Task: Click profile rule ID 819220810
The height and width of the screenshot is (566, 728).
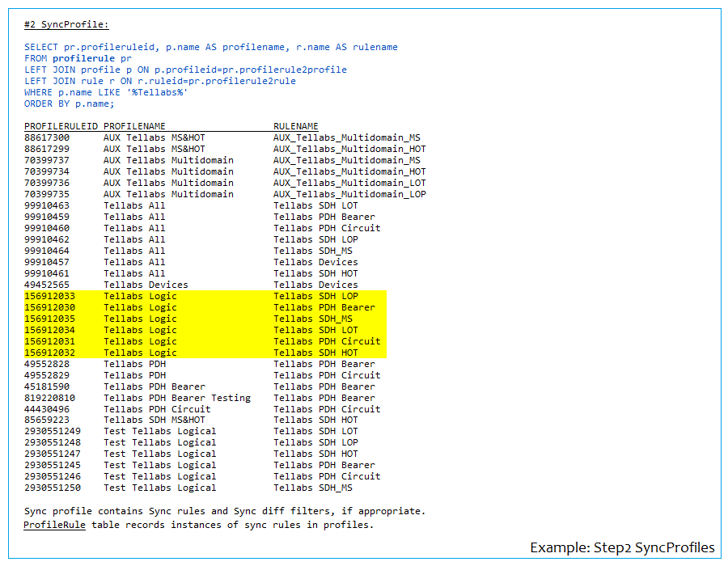Action: [49, 398]
